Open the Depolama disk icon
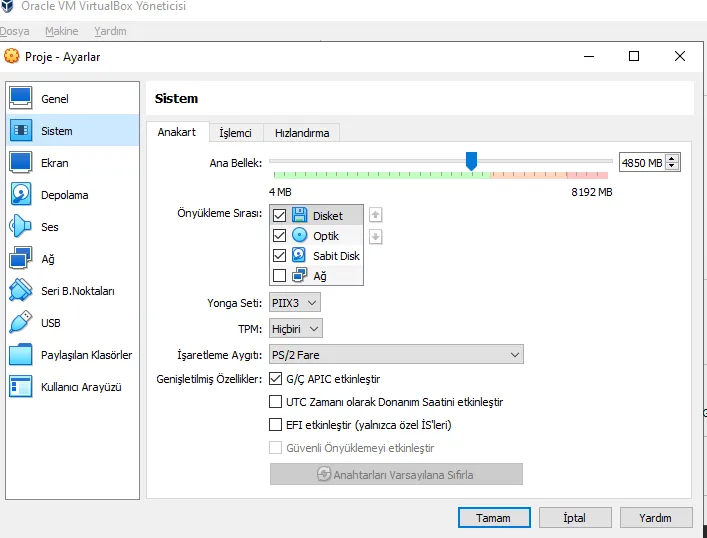 (x=20, y=194)
